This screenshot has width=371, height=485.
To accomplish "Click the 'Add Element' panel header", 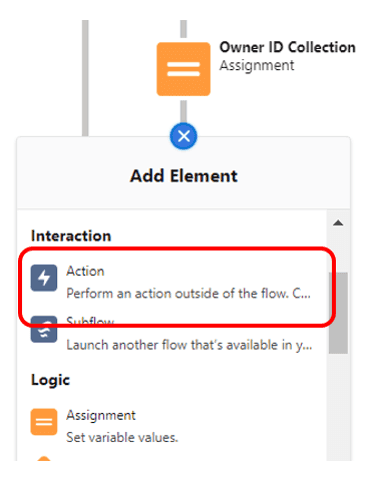I will pos(184,176).
